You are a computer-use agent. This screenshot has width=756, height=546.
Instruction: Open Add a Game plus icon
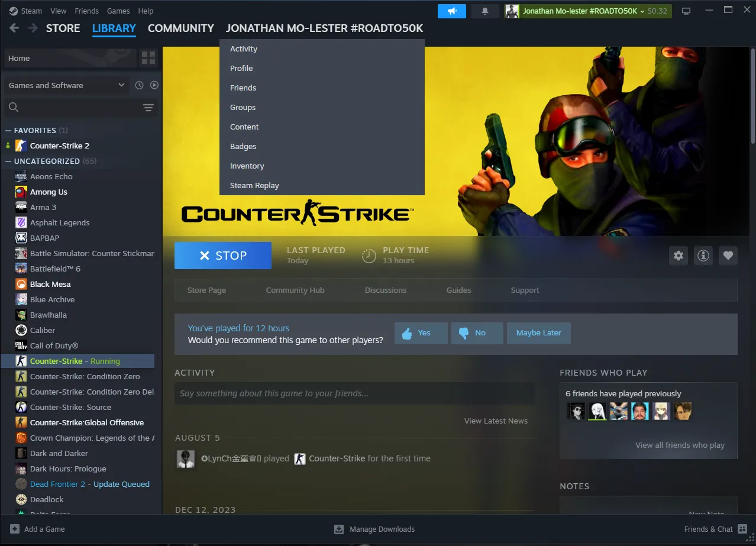(14, 529)
